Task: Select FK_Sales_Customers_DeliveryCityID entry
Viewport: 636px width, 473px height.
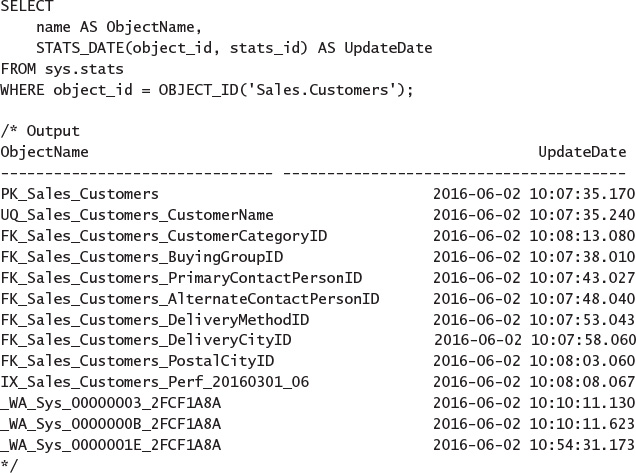Action: pyautogui.click(x=146, y=340)
